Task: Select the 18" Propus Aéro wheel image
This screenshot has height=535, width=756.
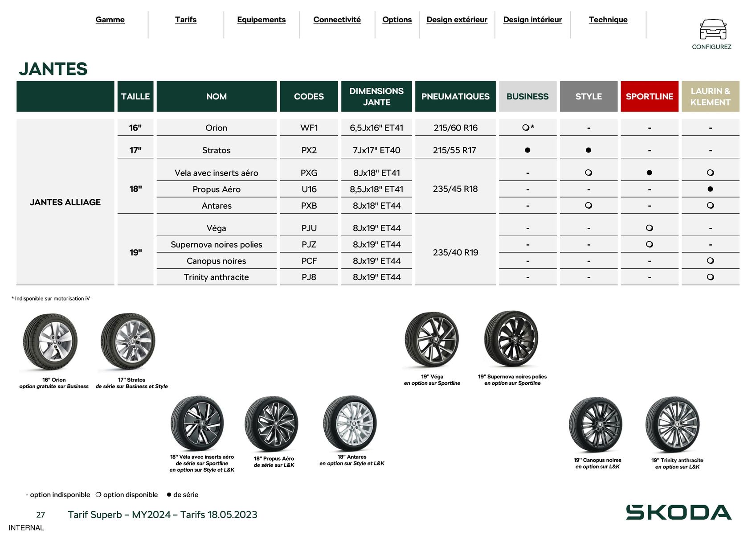Action: click(x=272, y=424)
